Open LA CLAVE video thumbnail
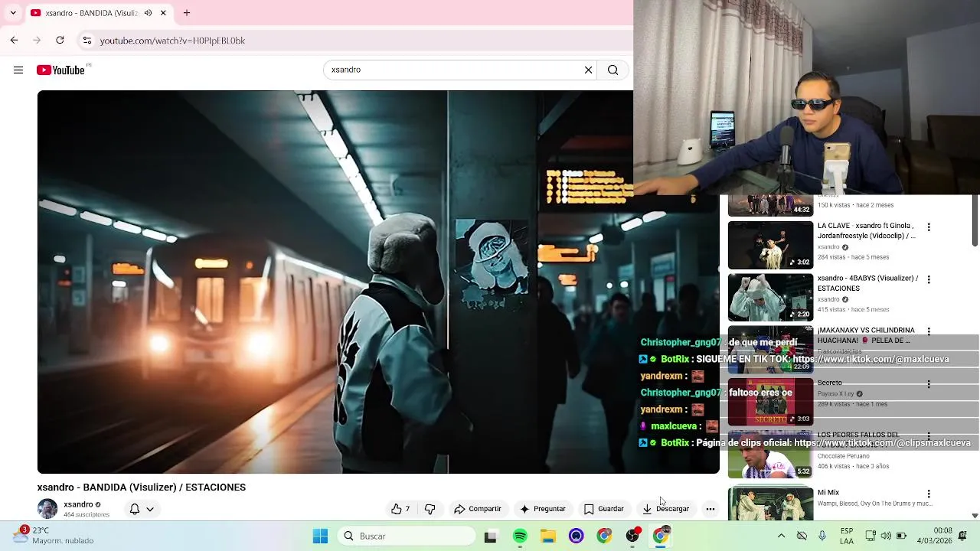The height and width of the screenshot is (551, 980). click(770, 245)
